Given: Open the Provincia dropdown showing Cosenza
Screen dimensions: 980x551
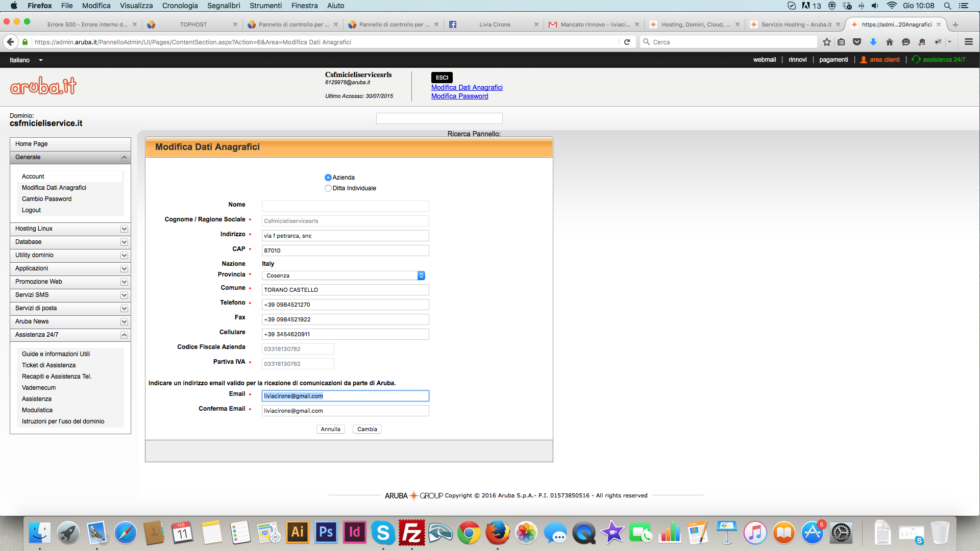Looking at the screenshot, I should point(344,275).
